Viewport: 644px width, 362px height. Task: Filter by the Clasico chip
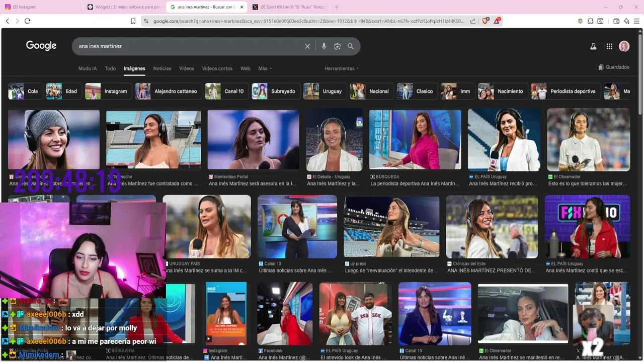point(417,92)
